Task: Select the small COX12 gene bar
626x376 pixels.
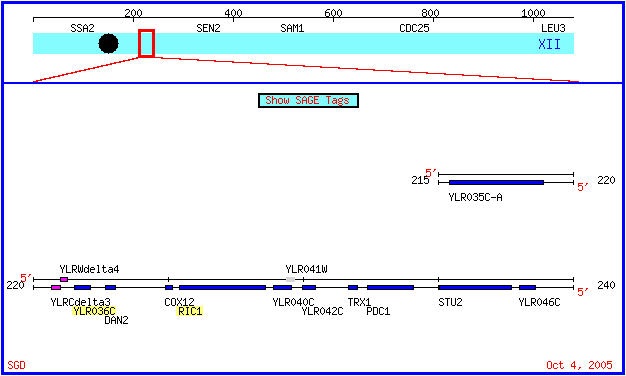Action: pos(169,287)
